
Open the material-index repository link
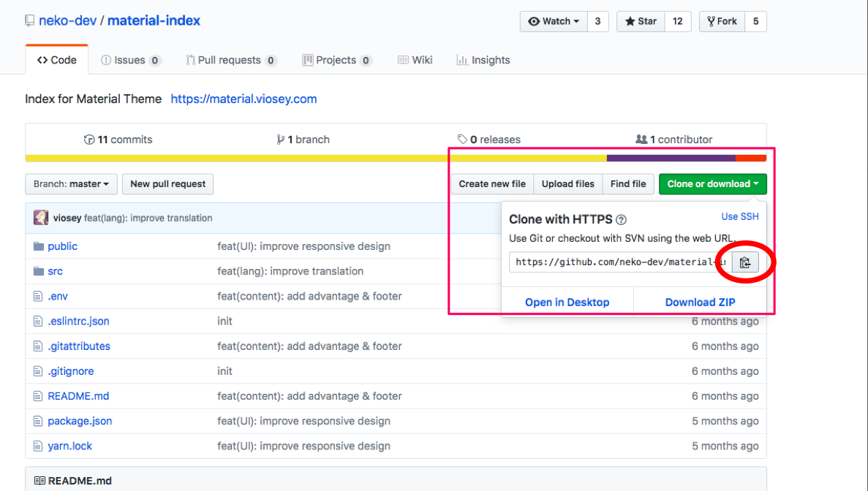pyautogui.click(x=154, y=21)
